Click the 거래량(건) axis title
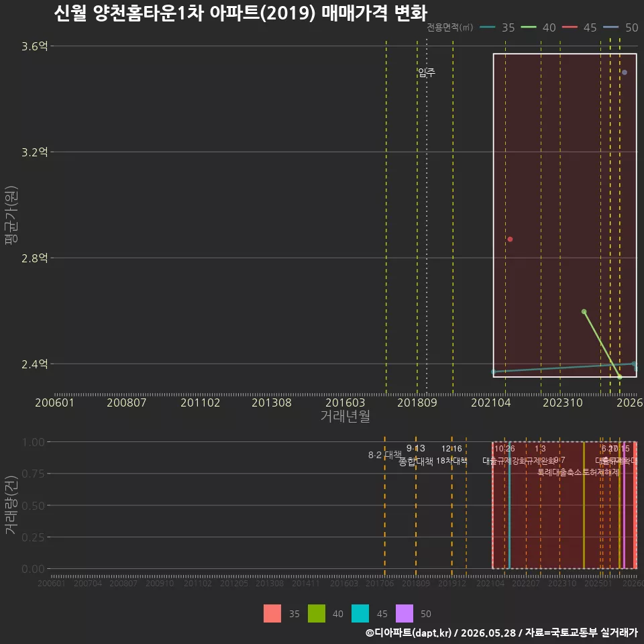 (11, 505)
